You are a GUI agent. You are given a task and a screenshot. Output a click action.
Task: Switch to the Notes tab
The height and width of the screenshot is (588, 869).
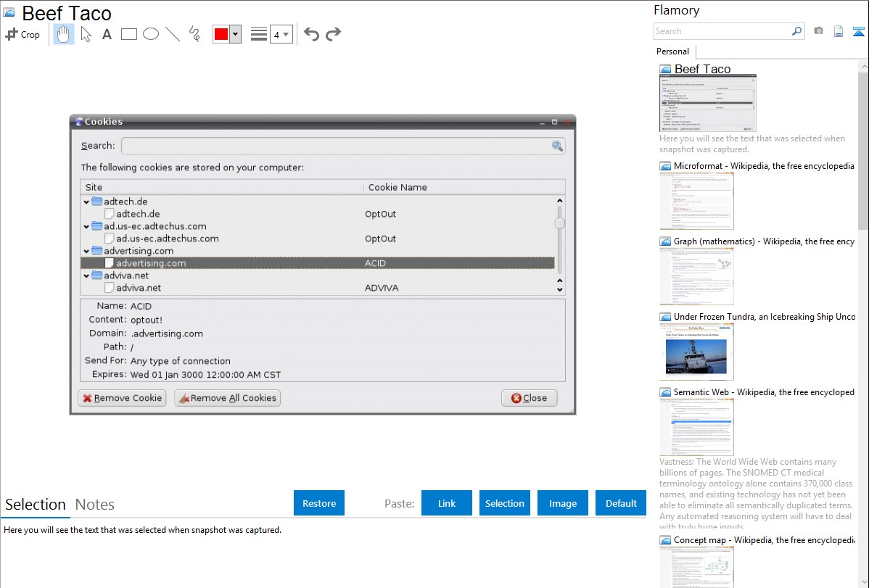[x=95, y=505]
